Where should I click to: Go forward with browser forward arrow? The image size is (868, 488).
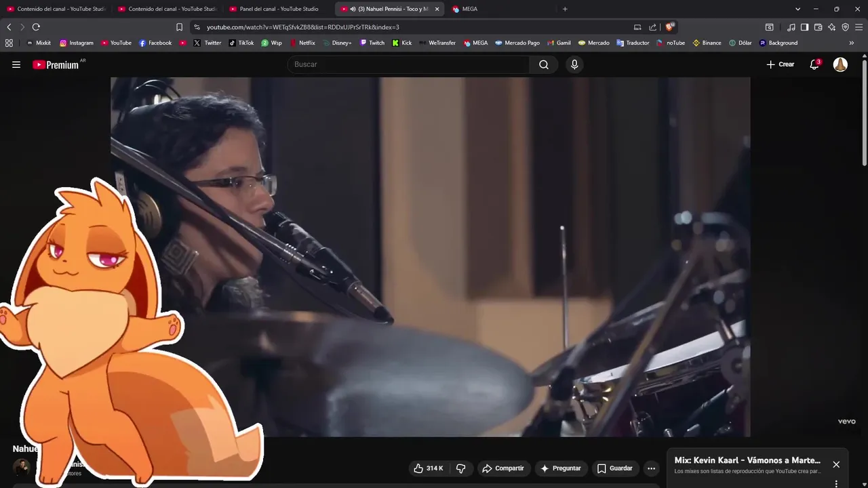tap(22, 27)
